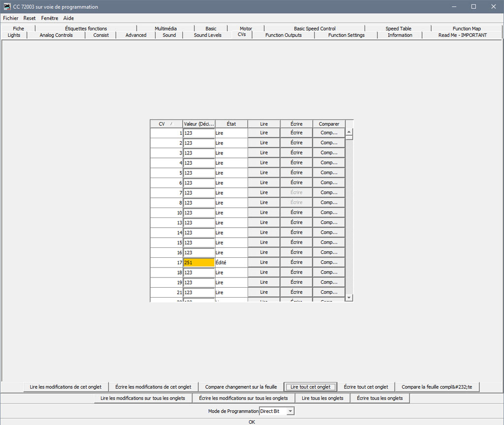
Task: Switch to the Speed Table tab
Action: (x=398, y=29)
